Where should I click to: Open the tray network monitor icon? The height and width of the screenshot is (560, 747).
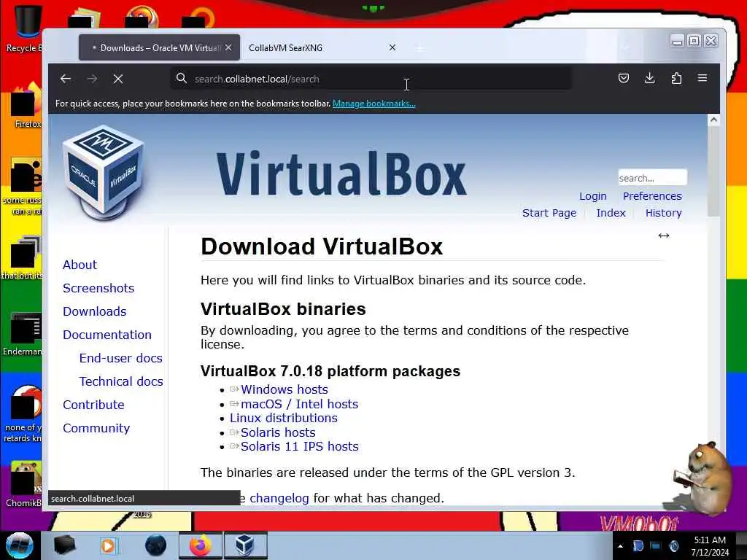[x=656, y=546]
